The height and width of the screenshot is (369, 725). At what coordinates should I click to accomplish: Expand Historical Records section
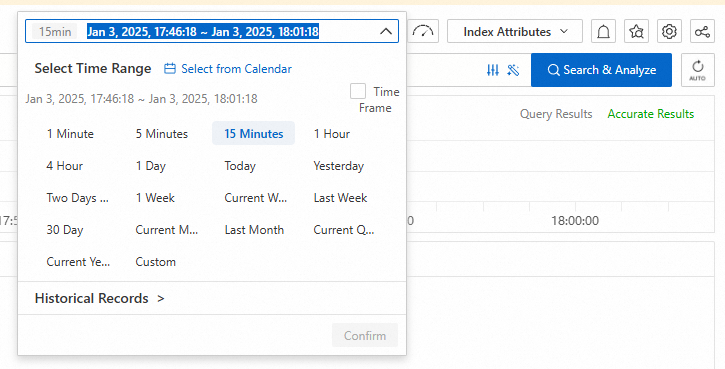(99, 298)
